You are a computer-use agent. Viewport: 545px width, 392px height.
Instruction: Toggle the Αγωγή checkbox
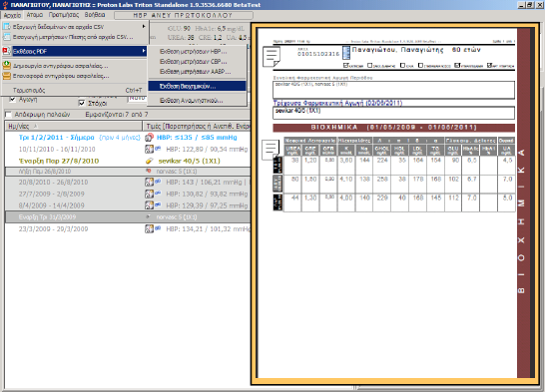coord(12,100)
